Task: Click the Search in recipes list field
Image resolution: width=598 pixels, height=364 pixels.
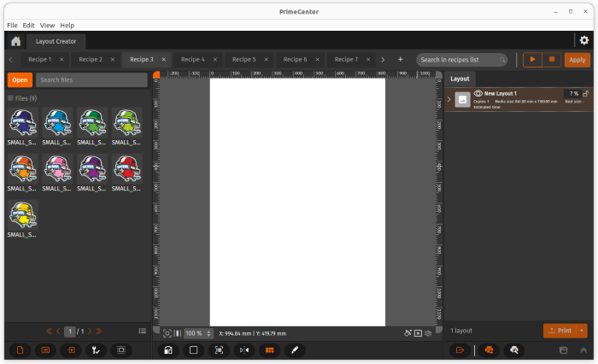Action: coord(462,60)
